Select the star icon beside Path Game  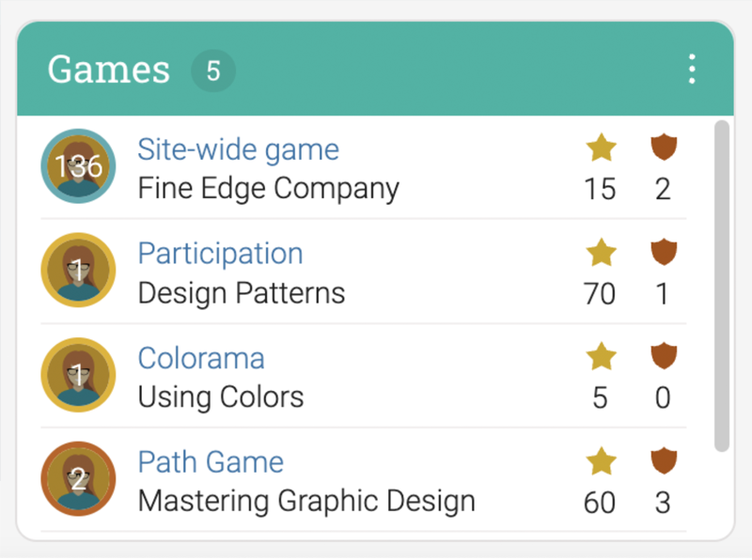pyautogui.click(x=602, y=461)
